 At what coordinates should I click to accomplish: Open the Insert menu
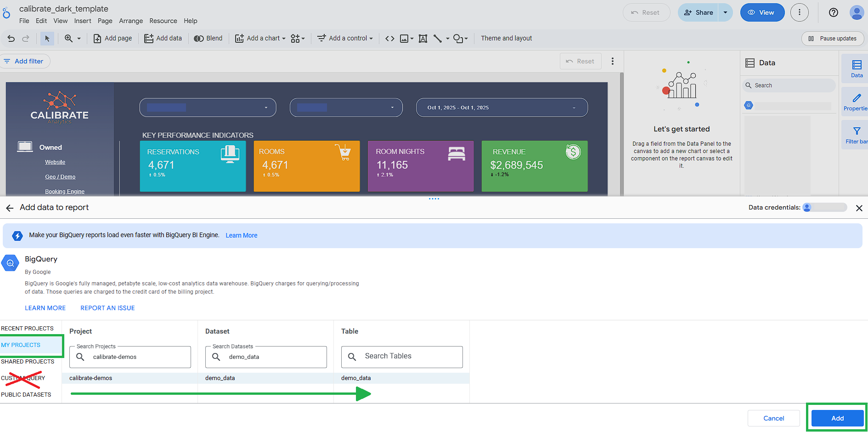pos(83,21)
